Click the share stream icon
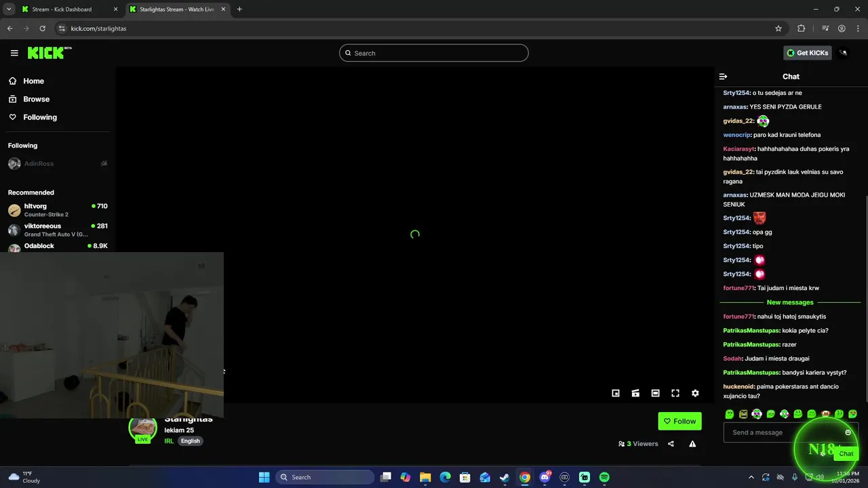Screen dimensions: 868x488 [671, 444]
